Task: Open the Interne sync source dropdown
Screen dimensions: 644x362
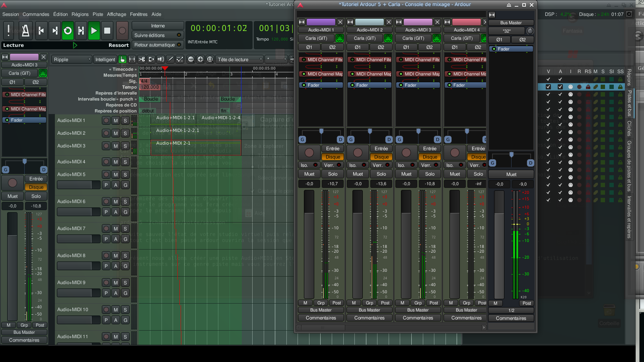Action: pyautogui.click(x=158, y=26)
